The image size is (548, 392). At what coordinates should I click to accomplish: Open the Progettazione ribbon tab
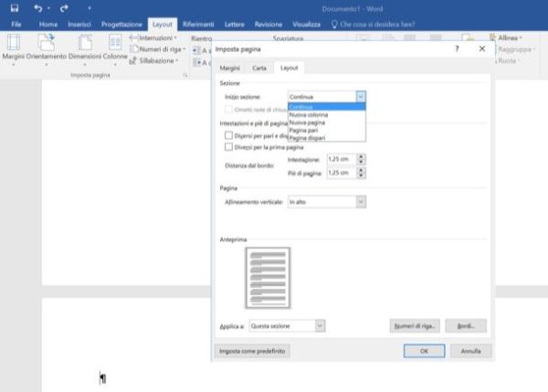tap(121, 25)
